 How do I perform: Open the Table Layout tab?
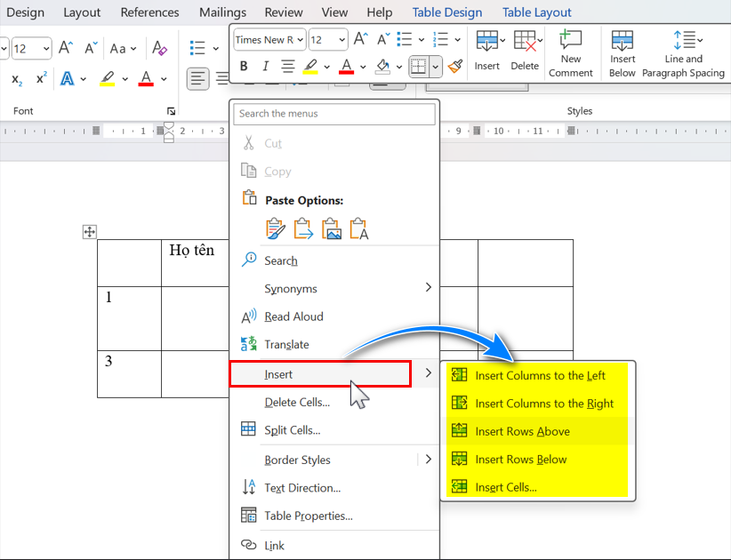pyautogui.click(x=536, y=12)
